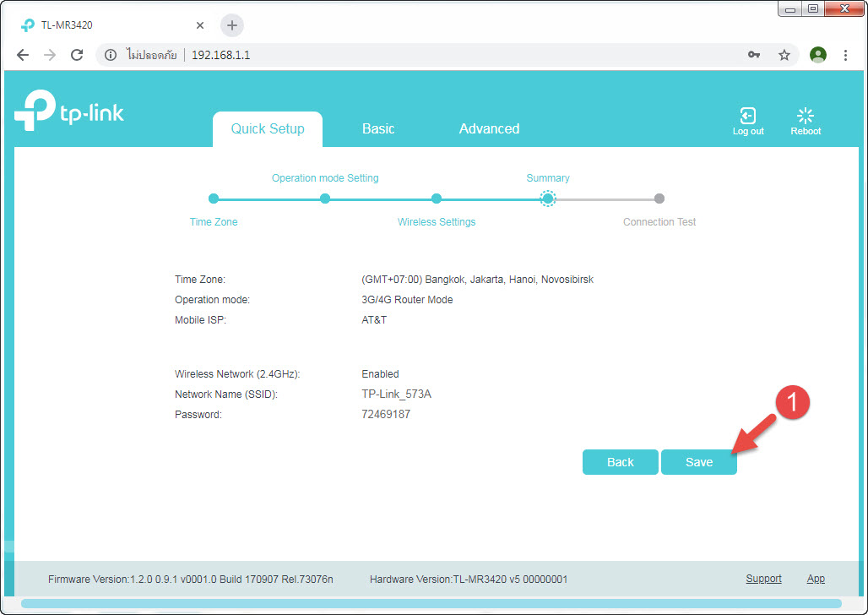Screen dimensions: 868x615
Task: Open the Support link
Action: 763,579
